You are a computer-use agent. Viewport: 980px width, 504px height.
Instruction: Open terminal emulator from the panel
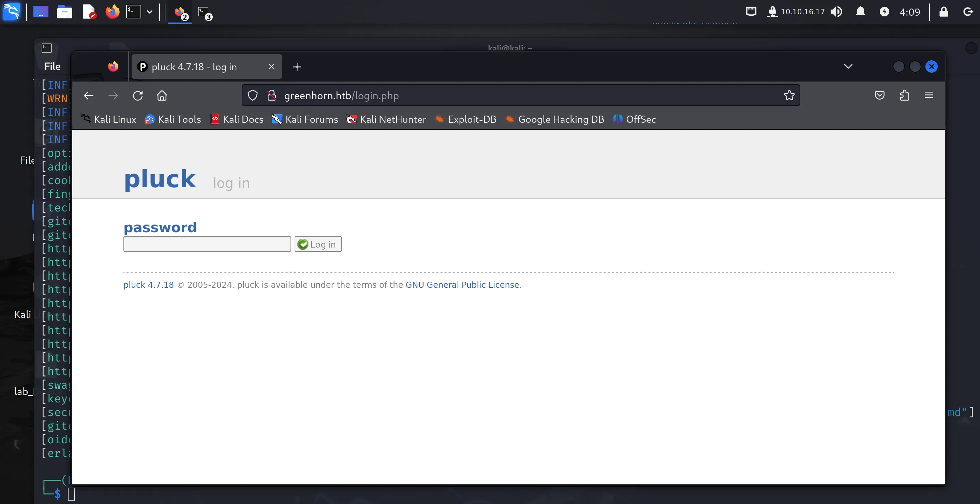[134, 12]
